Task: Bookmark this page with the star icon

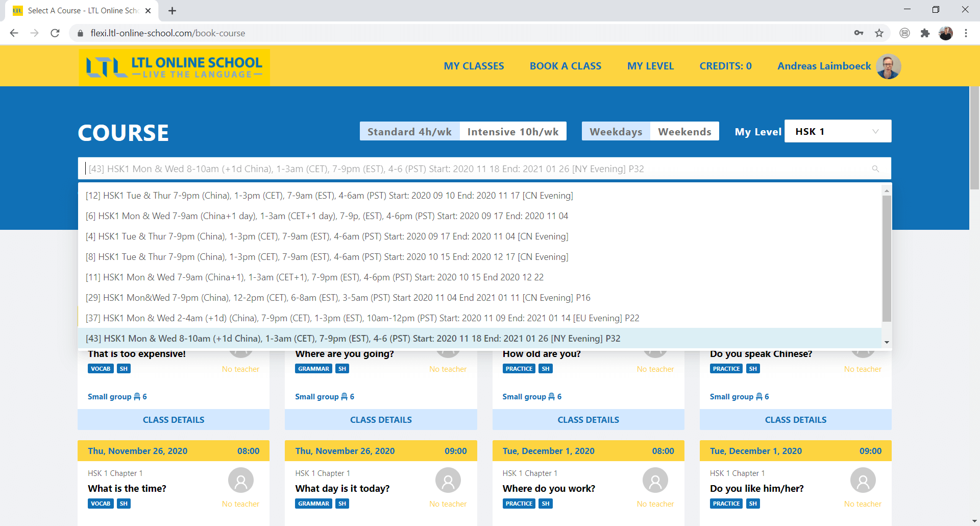Action: click(879, 33)
